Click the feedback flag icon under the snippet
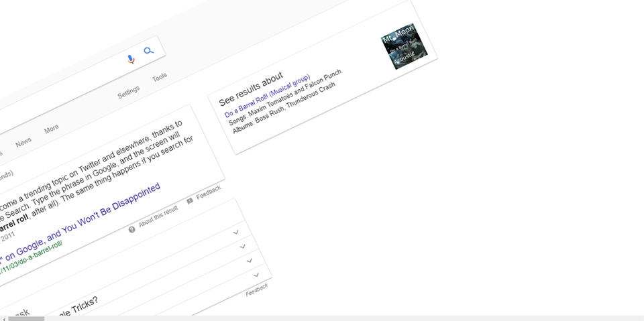Image resolution: width=644 pixels, height=321 pixels. click(x=190, y=201)
